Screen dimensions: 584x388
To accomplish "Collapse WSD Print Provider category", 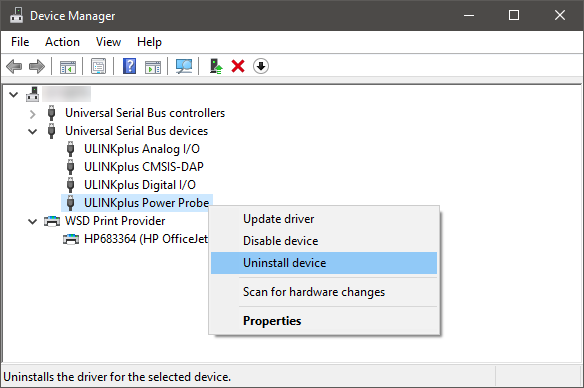I will (x=33, y=222).
